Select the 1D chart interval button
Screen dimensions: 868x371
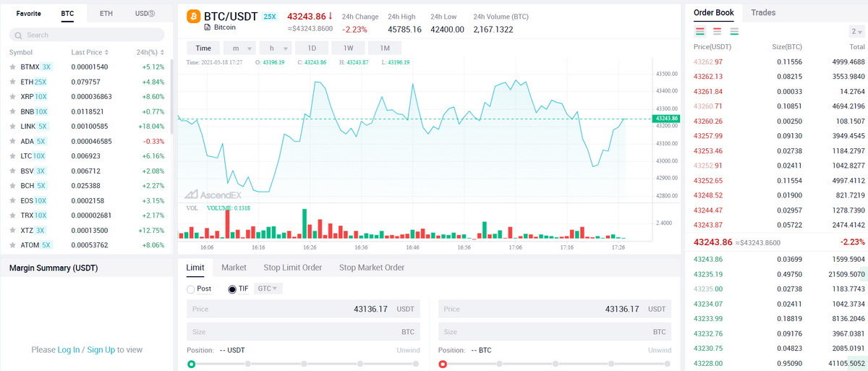click(x=312, y=48)
